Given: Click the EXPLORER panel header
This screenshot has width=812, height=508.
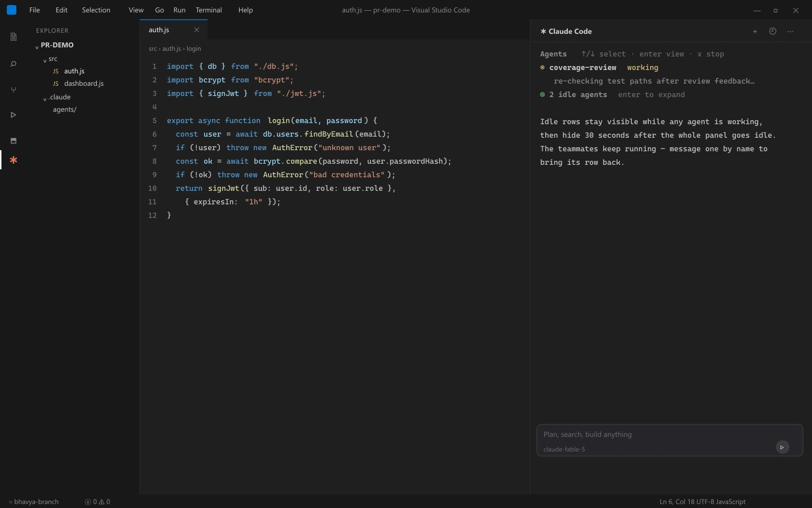Looking at the screenshot, I should [x=52, y=30].
